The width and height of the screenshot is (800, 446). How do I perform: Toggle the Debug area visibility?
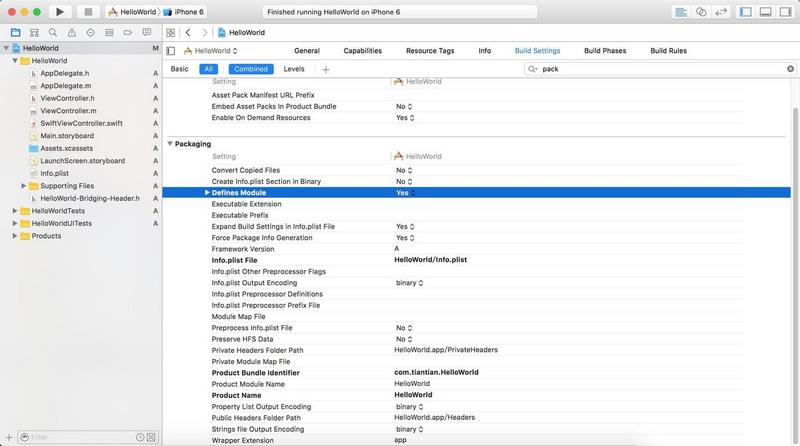[x=765, y=12]
